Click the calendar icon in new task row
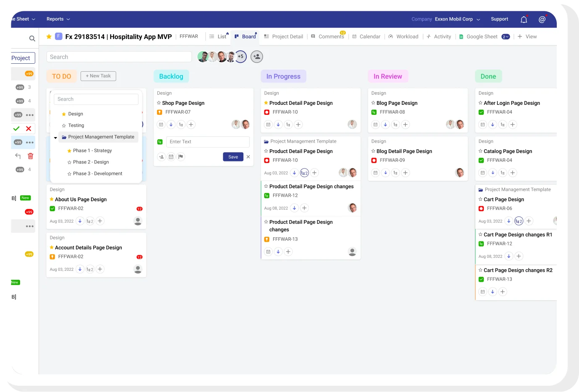 point(171,157)
